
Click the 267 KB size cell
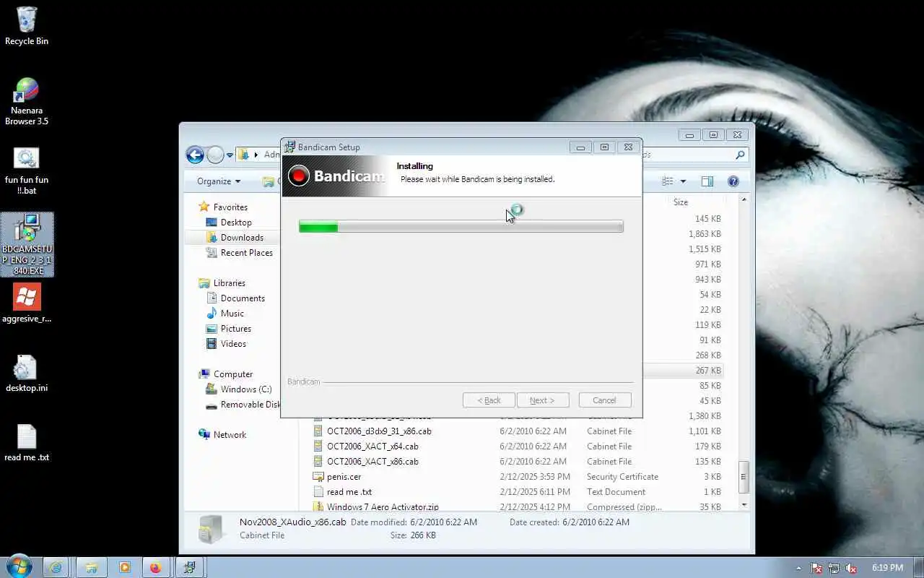pos(707,371)
